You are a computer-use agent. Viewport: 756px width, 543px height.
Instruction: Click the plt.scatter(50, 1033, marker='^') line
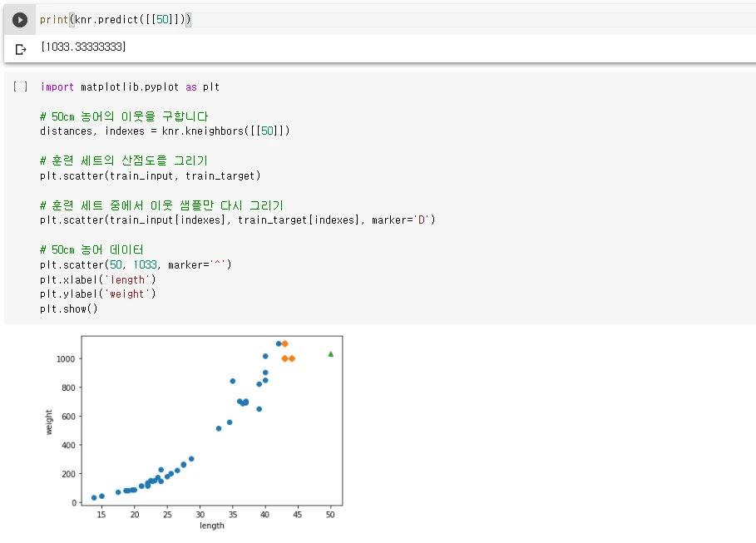pyautogui.click(x=136, y=264)
